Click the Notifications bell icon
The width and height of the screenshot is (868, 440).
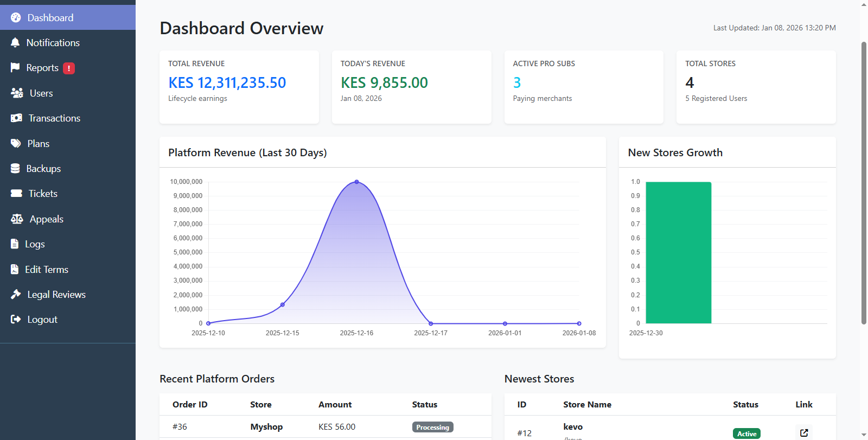(x=15, y=43)
